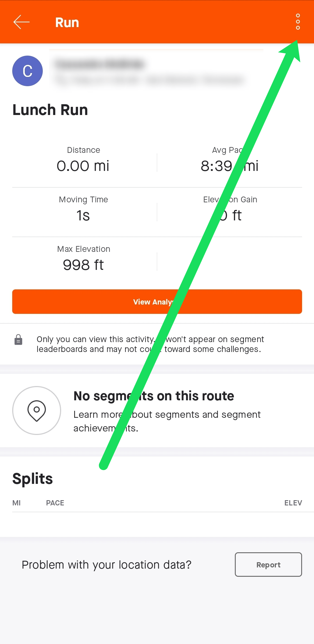Viewport: 314px width, 644px height.
Task: Open the Run activity header title
Action: pos(67,22)
